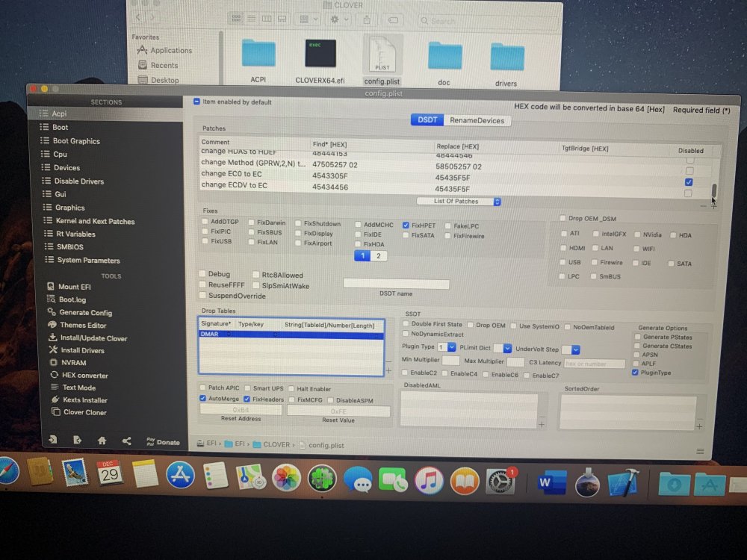Viewport: 747px width, 560px height.
Task: Click the Donate button
Action: click(163, 442)
